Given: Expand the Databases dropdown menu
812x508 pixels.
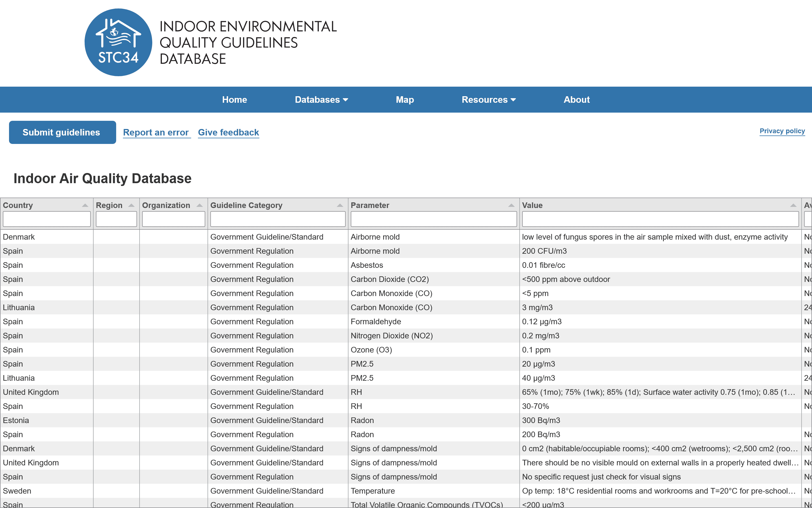Looking at the screenshot, I should (x=321, y=100).
